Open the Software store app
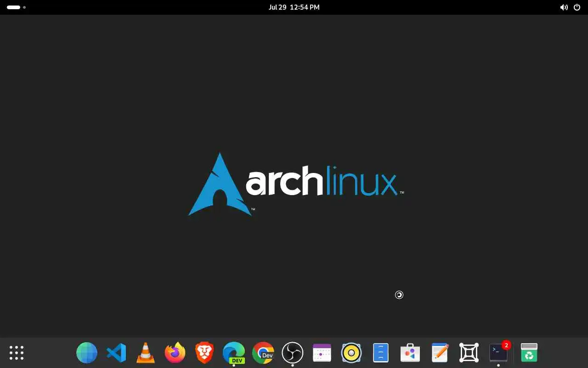This screenshot has height=368, width=588. point(410,353)
